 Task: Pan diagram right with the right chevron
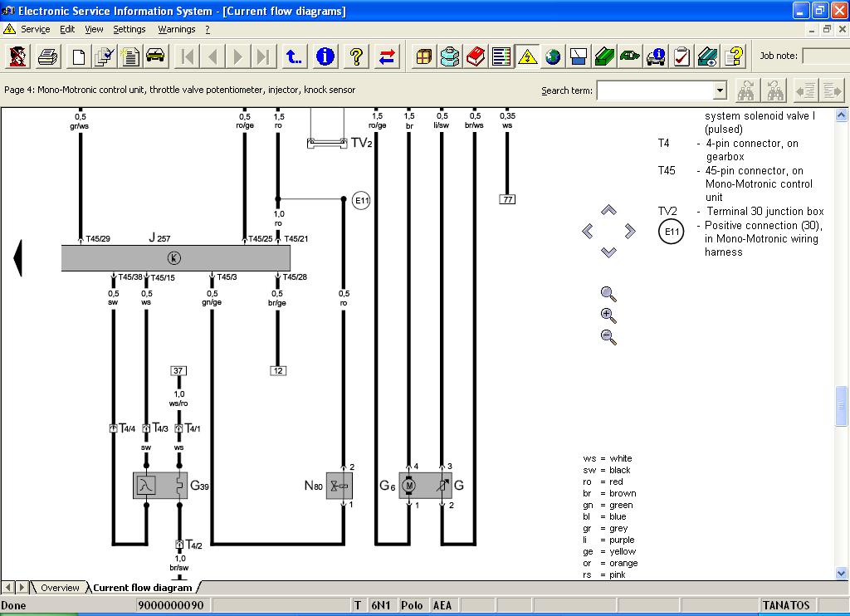click(629, 231)
